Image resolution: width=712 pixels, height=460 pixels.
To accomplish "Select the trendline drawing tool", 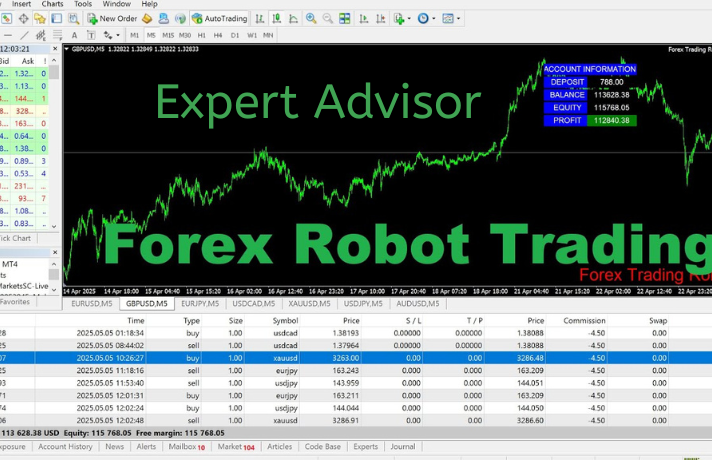I will tap(24, 35).
